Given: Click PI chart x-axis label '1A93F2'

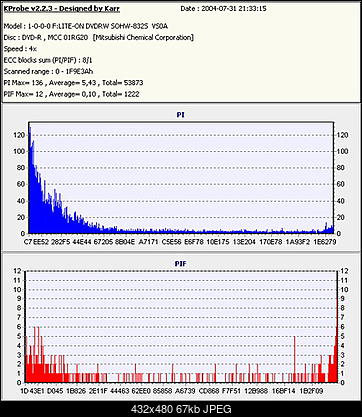Looking at the screenshot, I should pyautogui.click(x=299, y=242).
